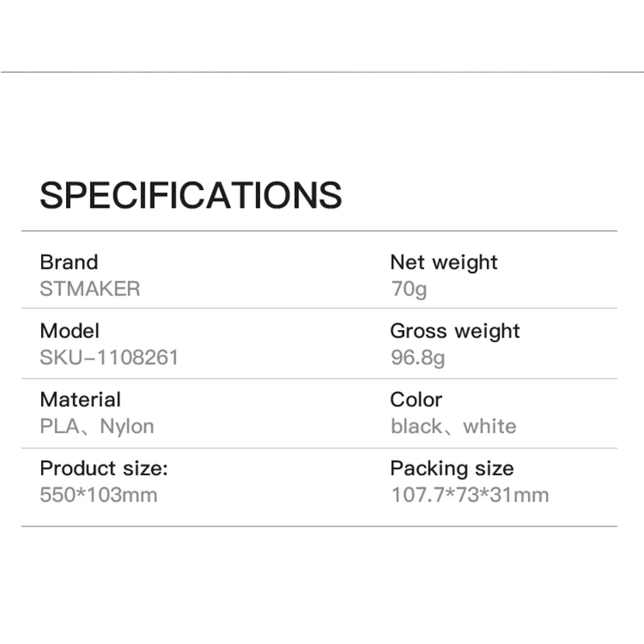
Task: Click the Brand label
Action: [68, 262]
